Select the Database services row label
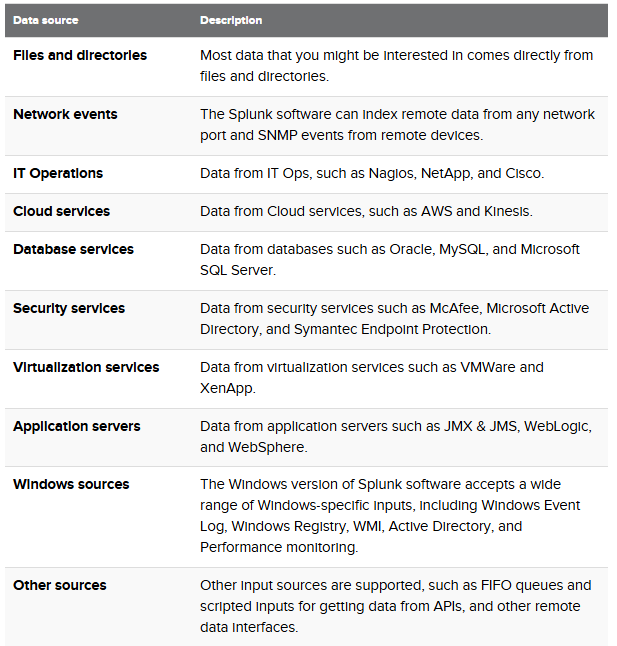Screen dimensions: 617x646 tap(73, 249)
